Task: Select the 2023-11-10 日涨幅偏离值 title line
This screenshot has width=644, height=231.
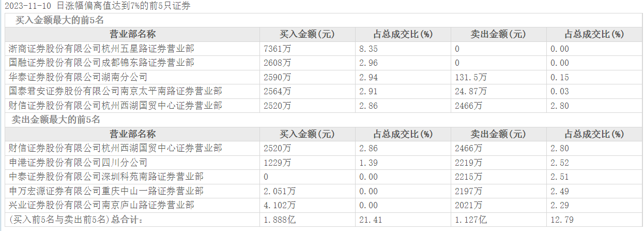Action: [97, 6]
